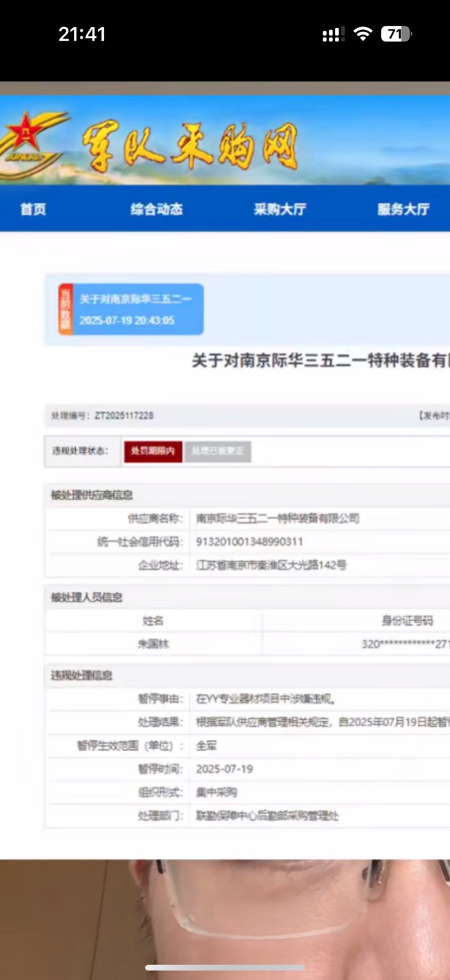Switch to the 采购大厅 tab
Screen dimensions: 450x980
tap(280, 209)
